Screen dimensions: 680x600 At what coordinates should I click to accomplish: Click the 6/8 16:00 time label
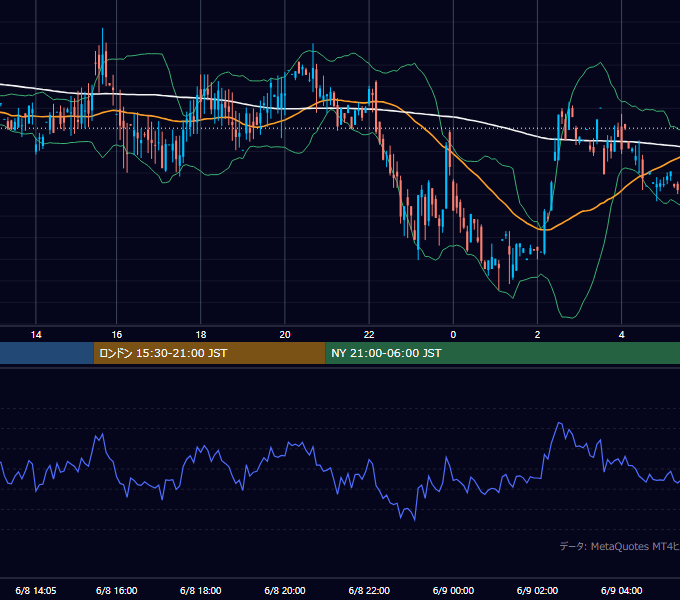pyautogui.click(x=117, y=590)
